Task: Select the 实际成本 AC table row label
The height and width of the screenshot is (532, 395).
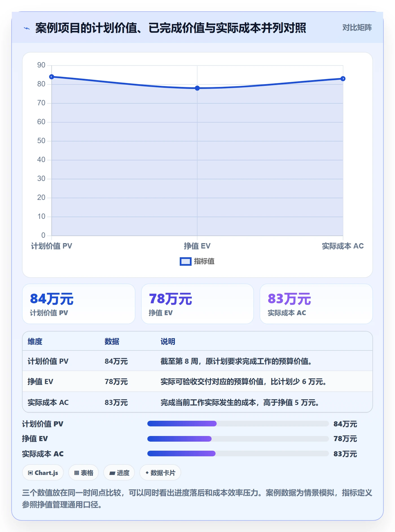Action: coord(48,402)
